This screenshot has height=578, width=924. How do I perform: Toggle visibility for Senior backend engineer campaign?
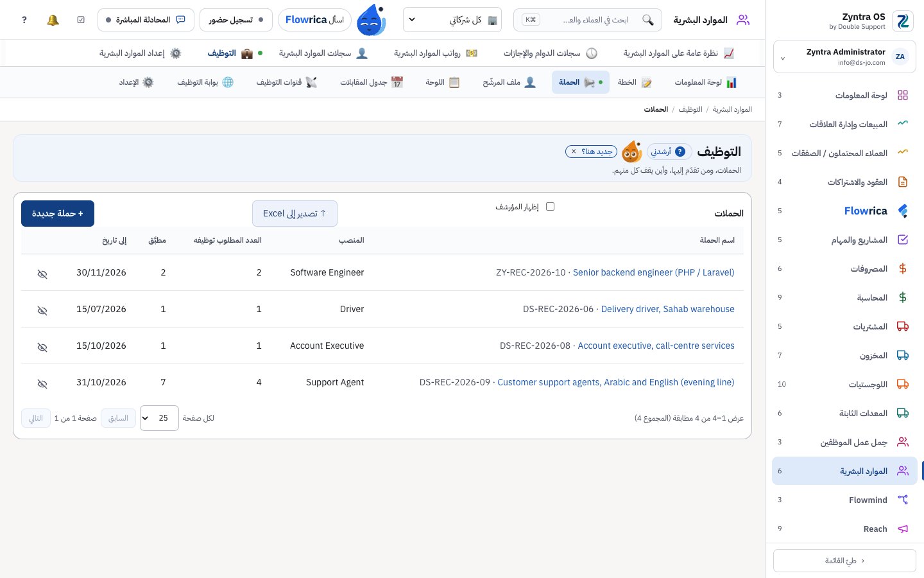point(42,274)
